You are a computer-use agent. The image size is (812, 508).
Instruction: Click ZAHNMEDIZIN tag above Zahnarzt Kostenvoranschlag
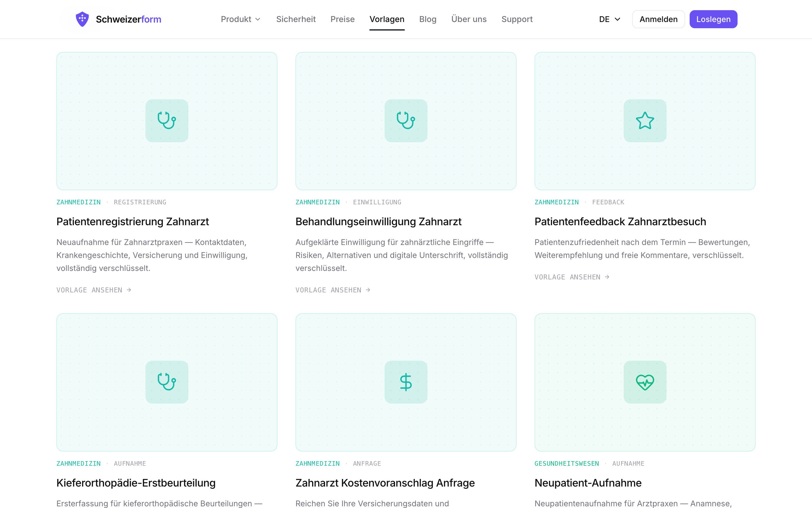[317, 464]
